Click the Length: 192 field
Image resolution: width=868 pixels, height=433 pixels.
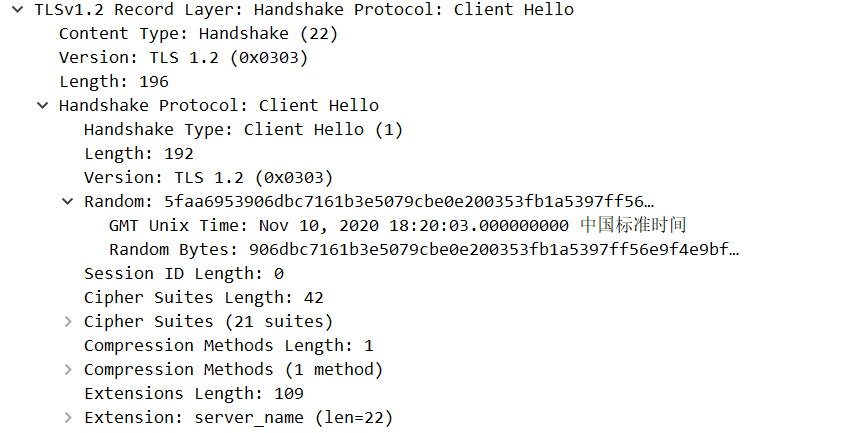tap(139, 154)
